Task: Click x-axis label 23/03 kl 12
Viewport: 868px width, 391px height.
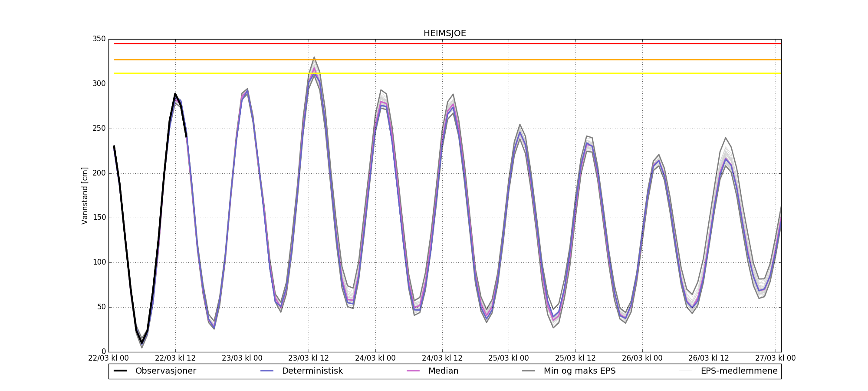Action: pos(309,358)
